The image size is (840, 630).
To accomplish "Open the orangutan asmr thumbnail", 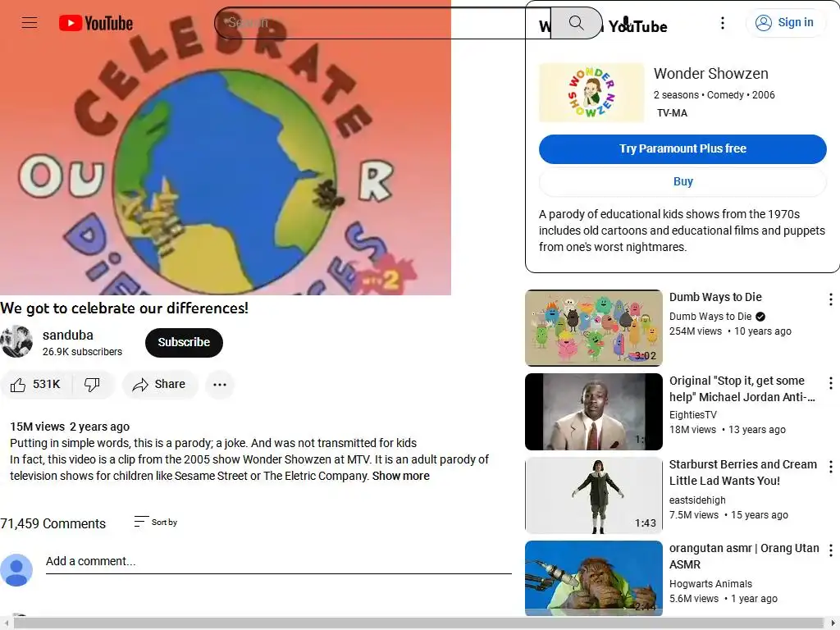I will 594,578.
